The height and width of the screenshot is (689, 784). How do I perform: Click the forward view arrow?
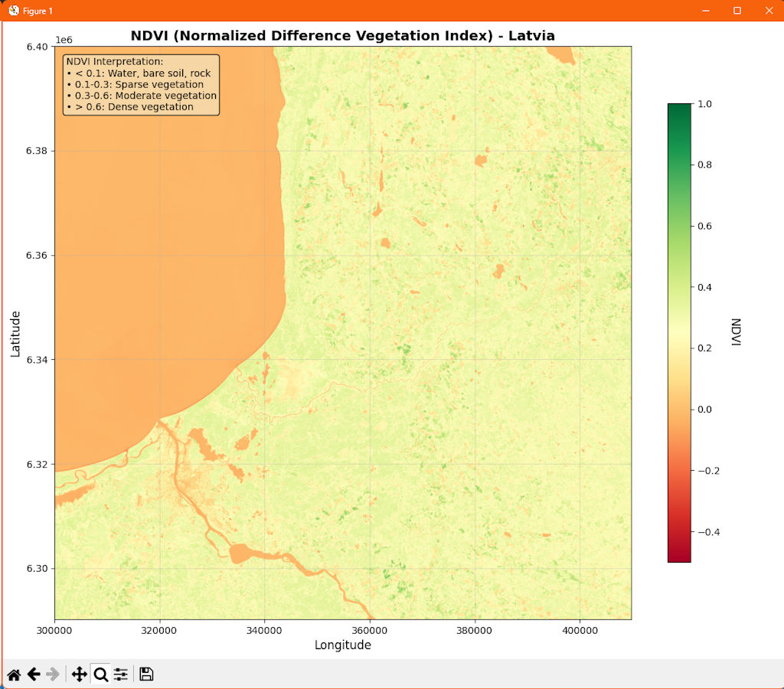pyautogui.click(x=53, y=674)
